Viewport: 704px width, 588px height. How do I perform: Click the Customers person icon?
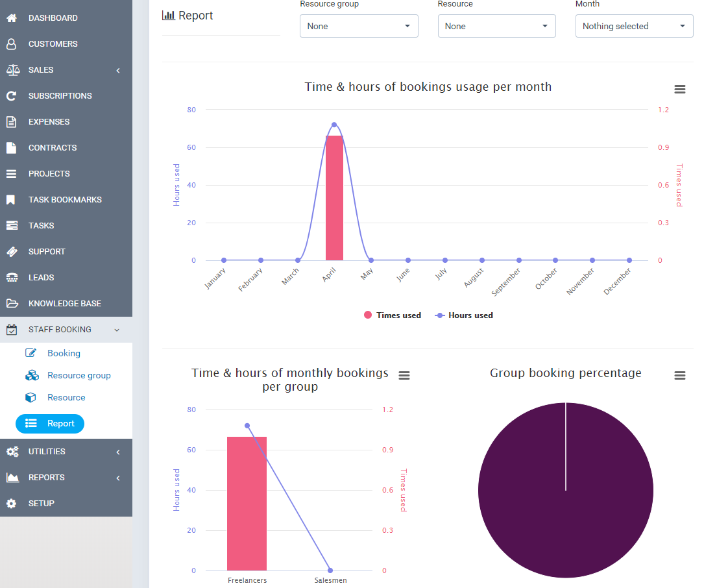pyautogui.click(x=12, y=44)
